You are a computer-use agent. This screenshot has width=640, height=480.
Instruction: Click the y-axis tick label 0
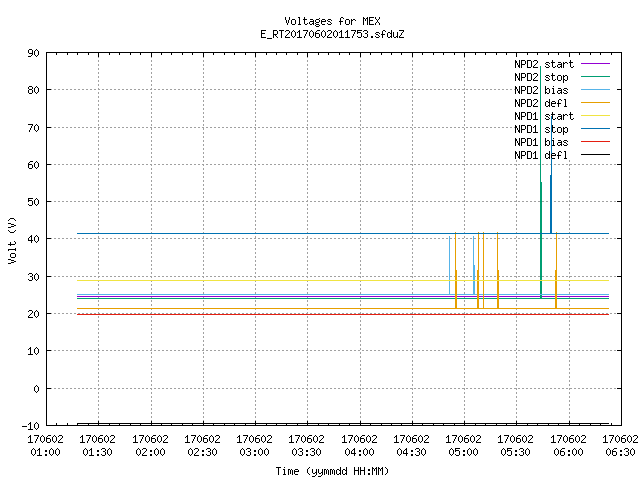(37, 389)
